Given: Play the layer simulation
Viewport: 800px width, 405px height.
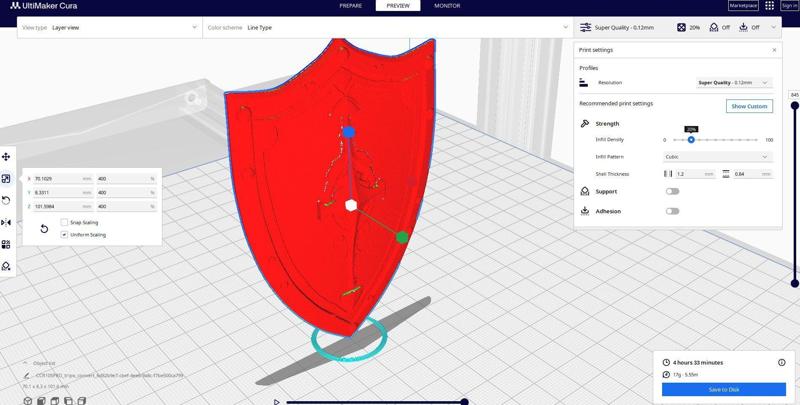Looking at the screenshot, I should coord(277,402).
